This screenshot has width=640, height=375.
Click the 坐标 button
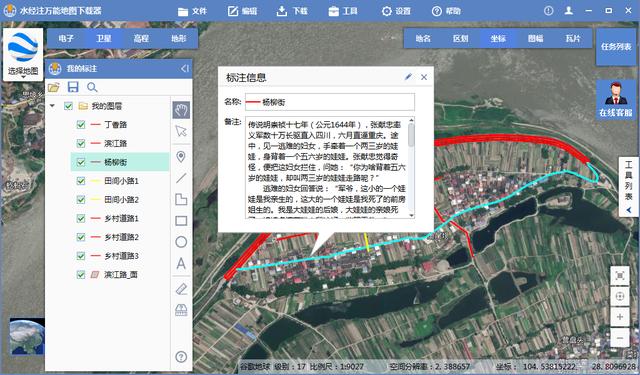pos(498,38)
